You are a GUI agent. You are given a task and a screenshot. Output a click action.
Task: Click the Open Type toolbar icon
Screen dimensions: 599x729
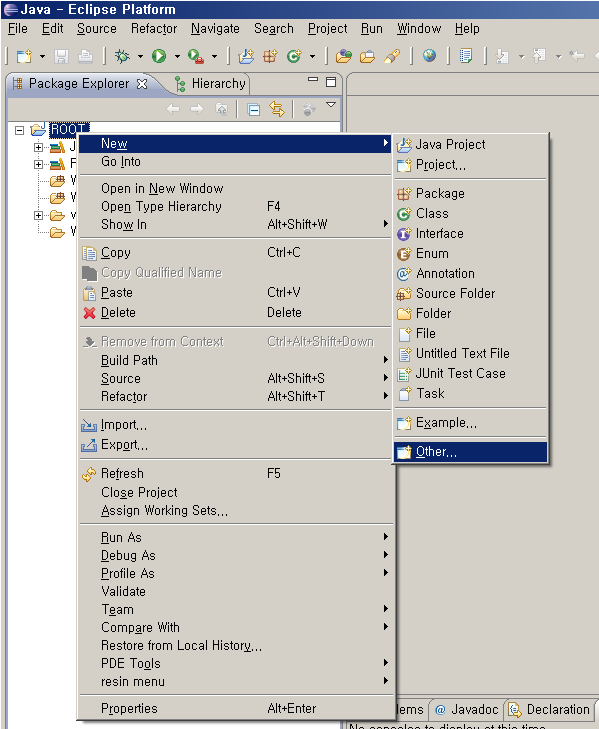pyautogui.click(x=344, y=56)
